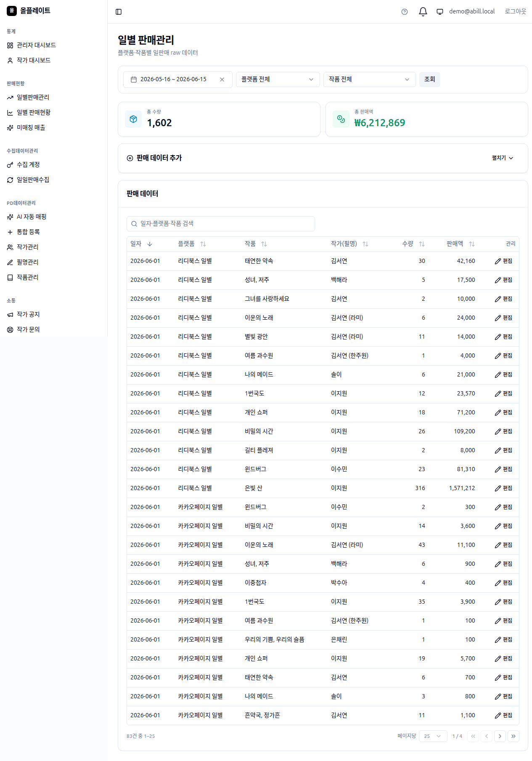This screenshot has height=761, width=532.
Task: Click the 총 판매액 coins icon
Action: pyautogui.click(x=341, y=119)
